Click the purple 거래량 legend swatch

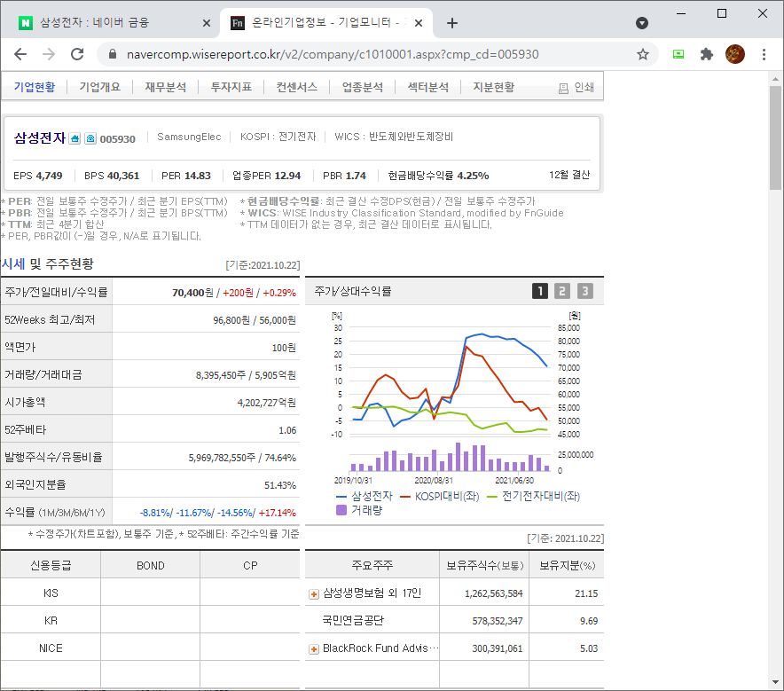(341, 510)
